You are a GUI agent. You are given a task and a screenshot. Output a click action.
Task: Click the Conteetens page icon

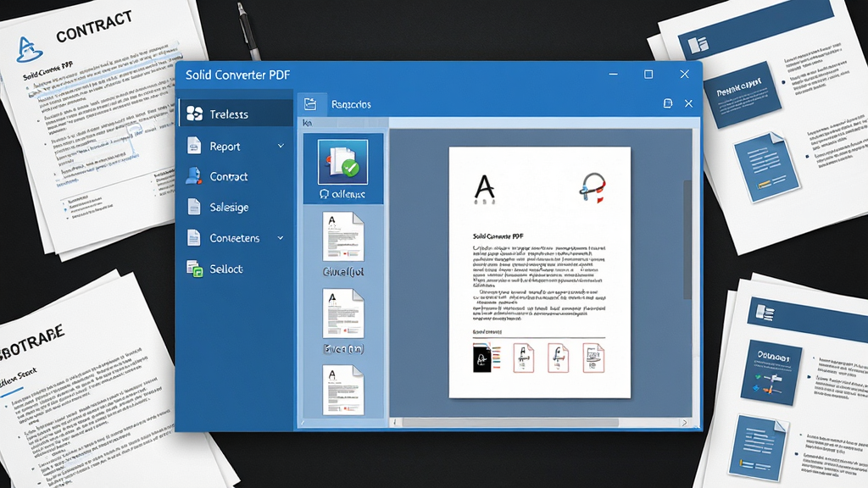coord(194,237)
